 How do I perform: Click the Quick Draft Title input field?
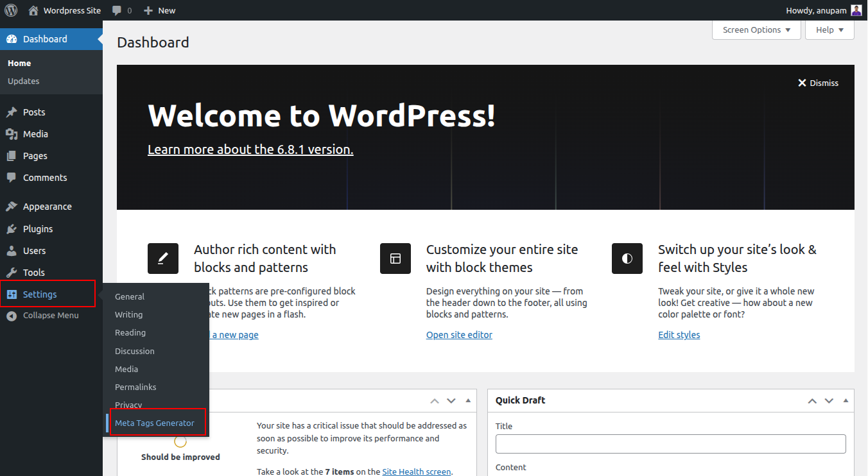click(671, 444)
